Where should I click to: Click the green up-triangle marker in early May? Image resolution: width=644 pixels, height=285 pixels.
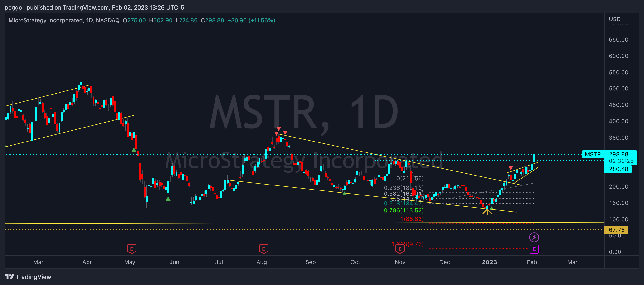tap(134, 150)
